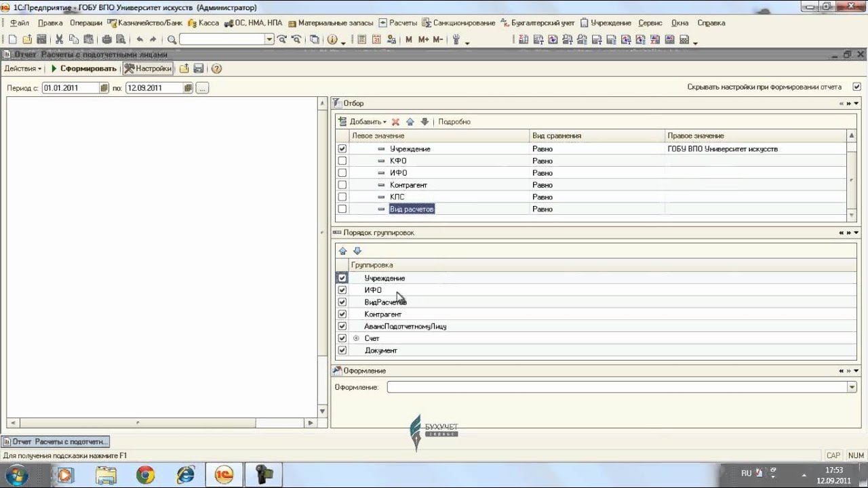Screen dimensions: 868x488
Task: Click the period selection '...' button
Action: click(202, 88)
